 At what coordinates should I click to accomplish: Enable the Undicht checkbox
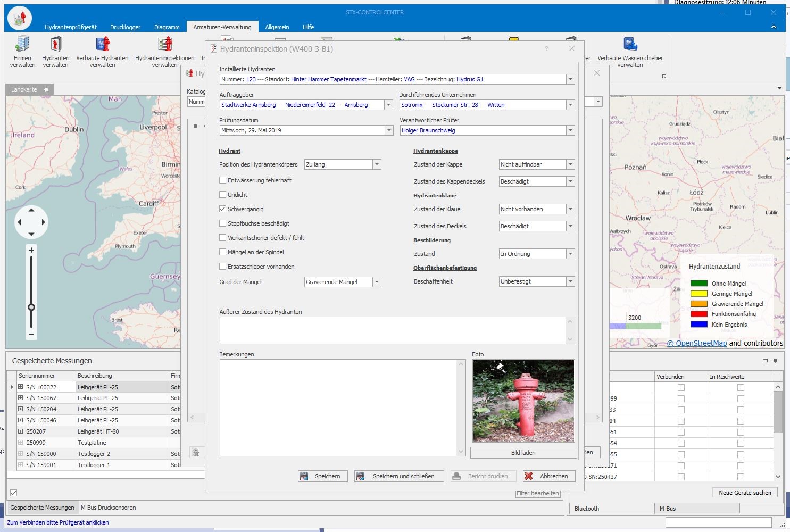223,195
